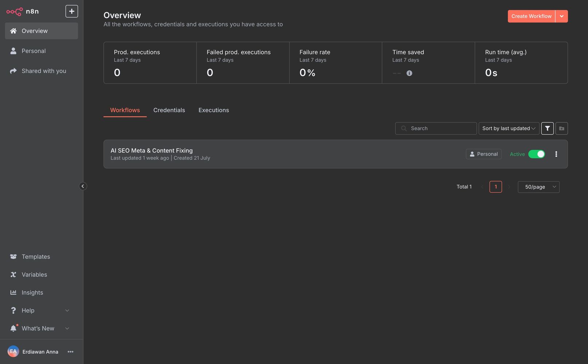Switch to the Executions tab
The height and width of the screenshot is (364, 588).
point(213,110)
